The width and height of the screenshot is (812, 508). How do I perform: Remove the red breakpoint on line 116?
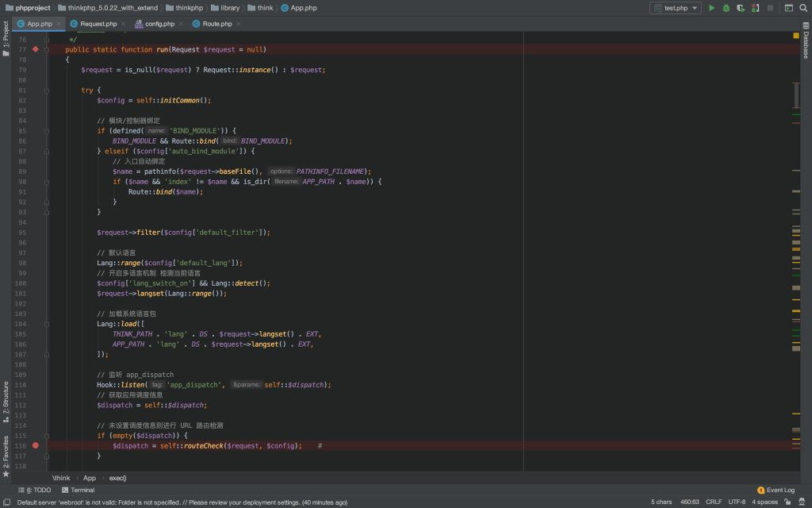(36, 446)
